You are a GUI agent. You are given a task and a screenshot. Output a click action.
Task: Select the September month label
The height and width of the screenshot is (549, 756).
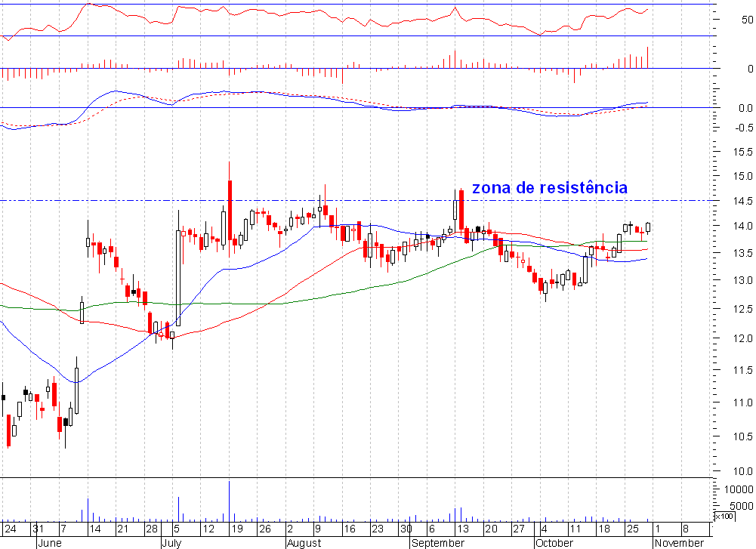(x=438, y=543)
